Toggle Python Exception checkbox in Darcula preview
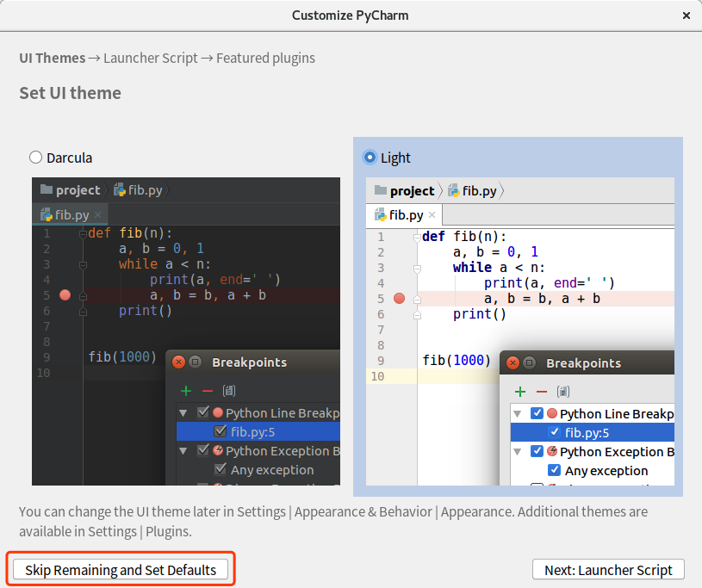702x588 pixels. [203, 450]
